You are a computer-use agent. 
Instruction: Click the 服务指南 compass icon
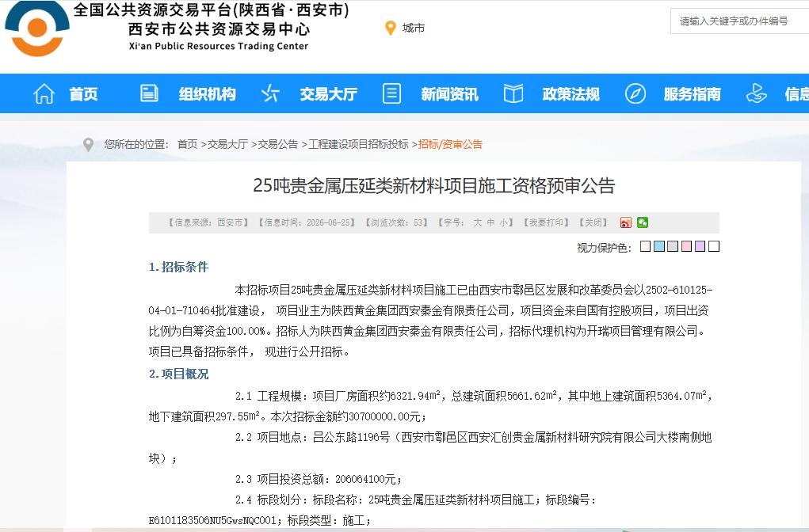click(x=635, y=94)
